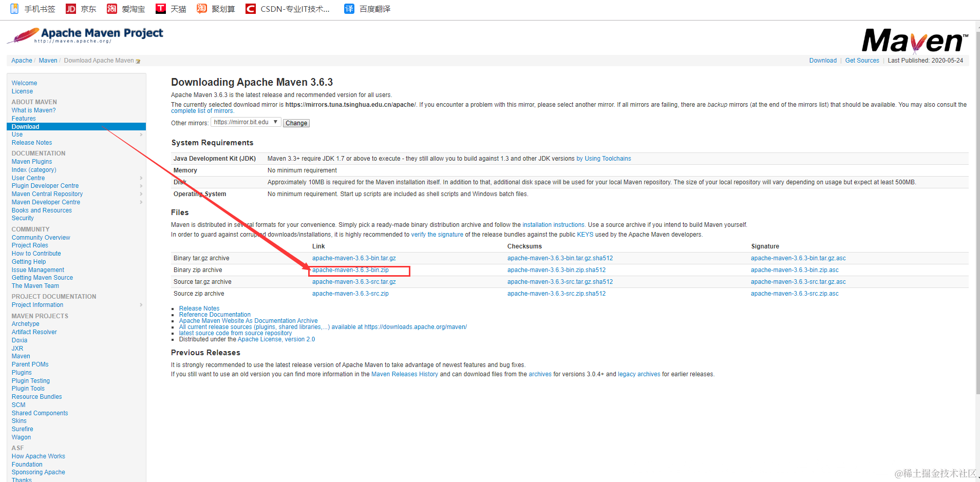Open apache-maven-3.6.3-bin.zip.asc signature
980x482 pixels.
pos(795,270)
